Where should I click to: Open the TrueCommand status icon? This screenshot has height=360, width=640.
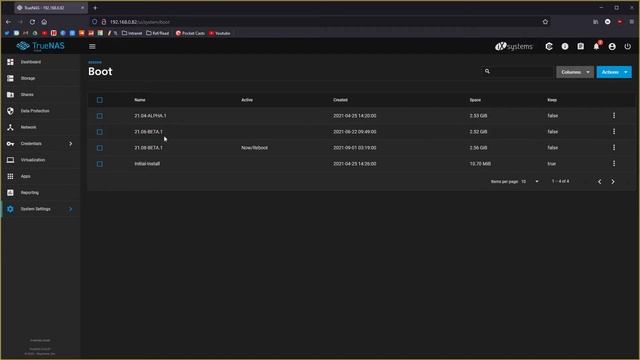tap(549, 47)
